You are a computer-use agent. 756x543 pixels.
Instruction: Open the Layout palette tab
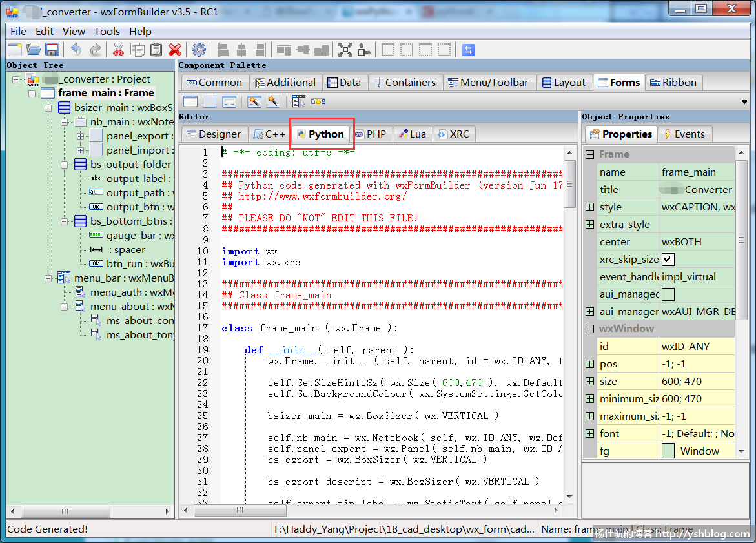(x=564, y=83)
